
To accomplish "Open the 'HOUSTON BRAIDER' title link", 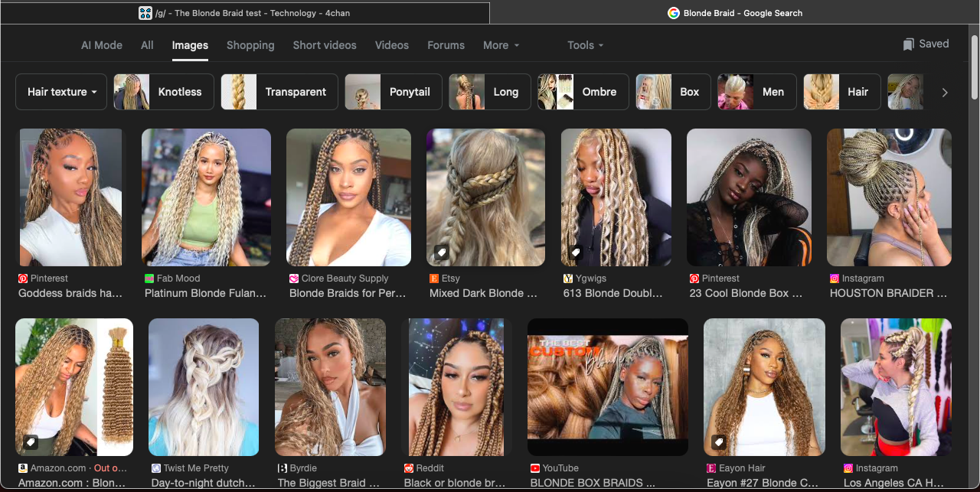I will click(888, 293).
